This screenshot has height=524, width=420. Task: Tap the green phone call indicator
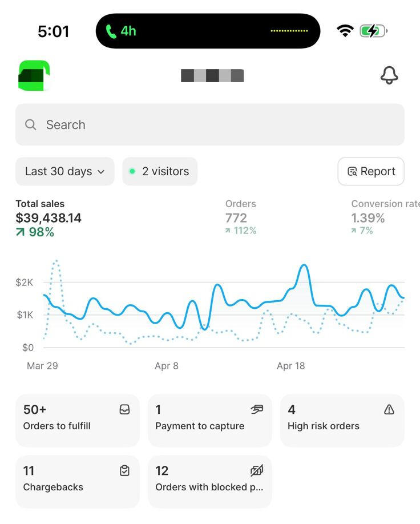point(111,31)
